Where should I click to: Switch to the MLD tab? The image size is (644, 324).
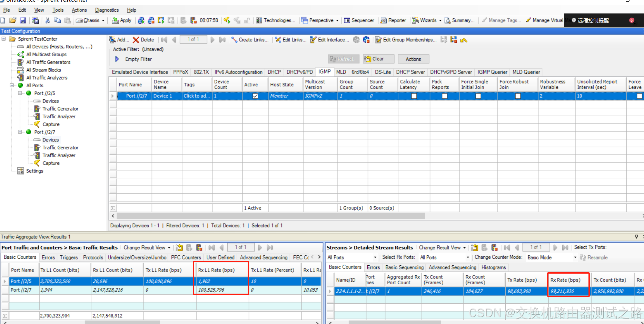(341, 72)
